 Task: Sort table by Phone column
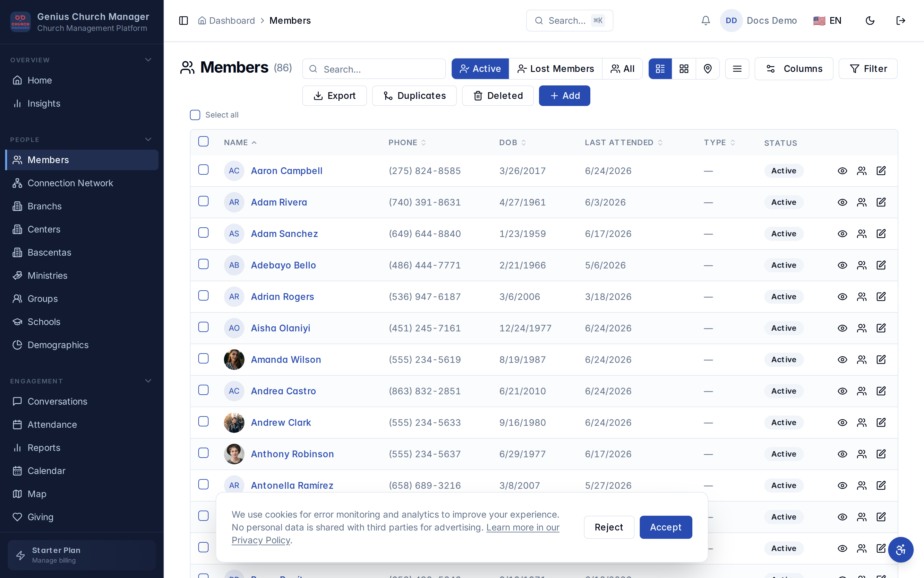(407, 143)
